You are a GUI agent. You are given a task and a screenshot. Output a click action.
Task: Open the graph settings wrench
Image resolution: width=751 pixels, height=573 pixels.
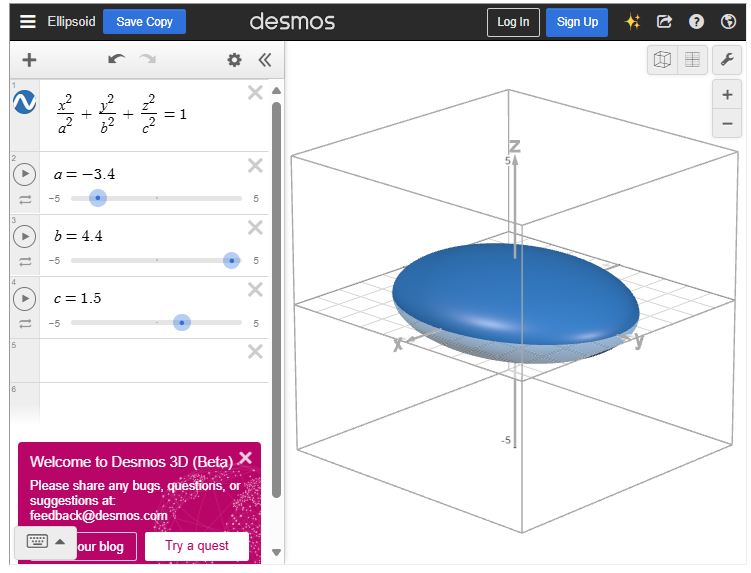[727, 60]
